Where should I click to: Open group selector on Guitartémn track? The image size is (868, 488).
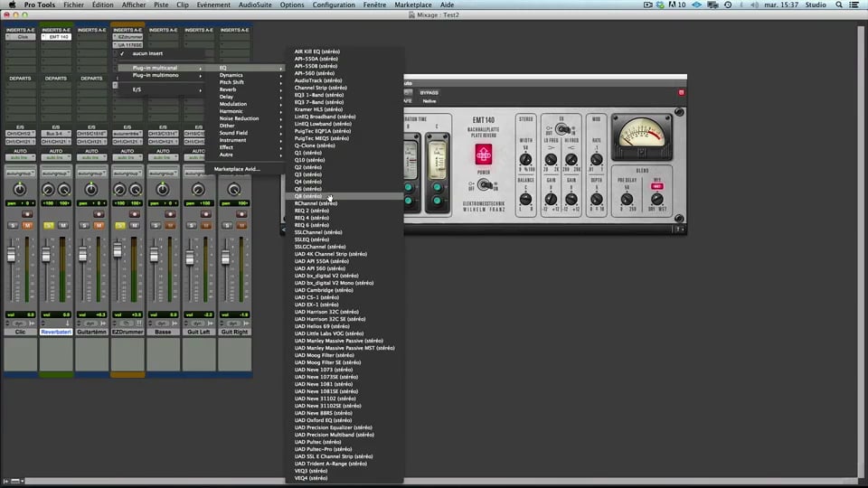[x=92, y=174]
